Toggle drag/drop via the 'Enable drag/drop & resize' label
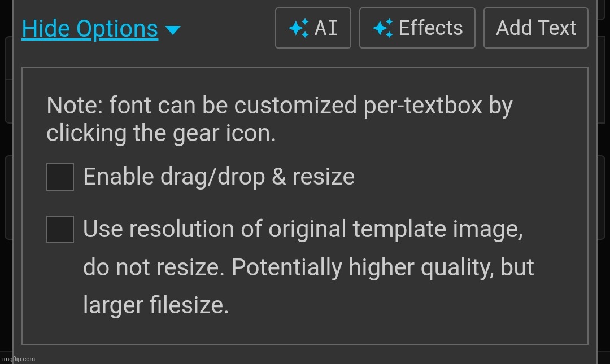 coord(219,177)
